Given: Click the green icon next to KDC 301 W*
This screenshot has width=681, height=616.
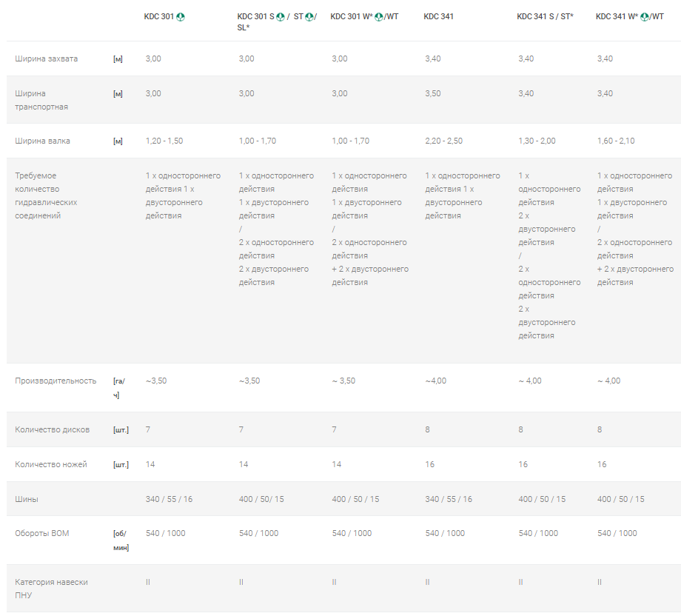Looking at the screenshot, I should coord(379,17).
